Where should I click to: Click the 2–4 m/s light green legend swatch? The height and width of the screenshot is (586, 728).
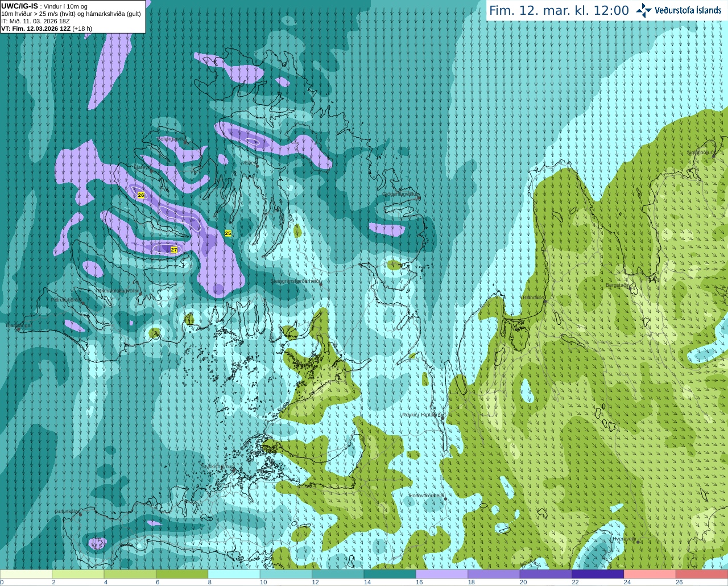tap(78, 574)
